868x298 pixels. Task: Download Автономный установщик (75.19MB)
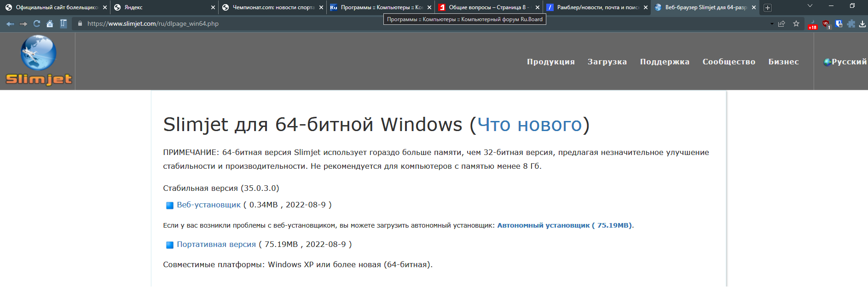coord(565,225)
